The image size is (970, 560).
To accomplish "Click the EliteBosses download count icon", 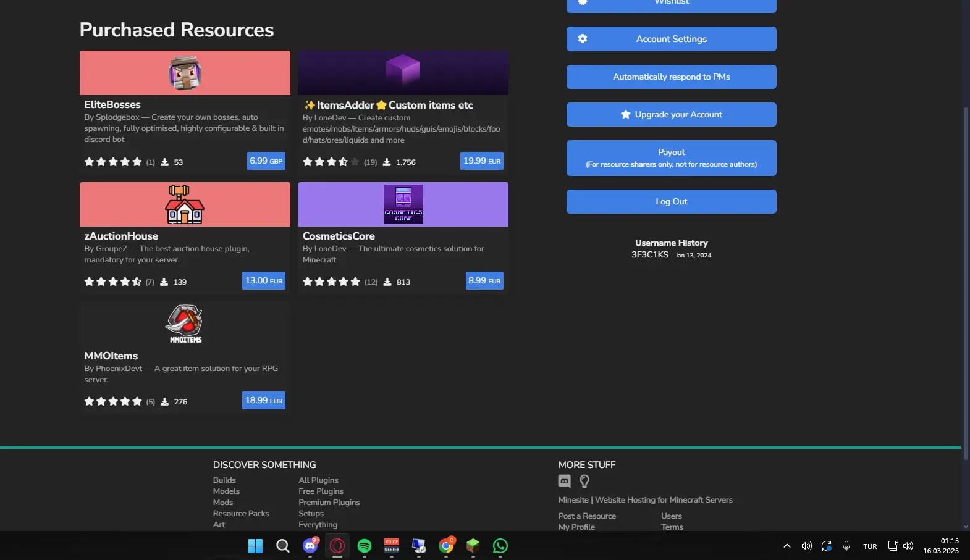I will [164, 162].
